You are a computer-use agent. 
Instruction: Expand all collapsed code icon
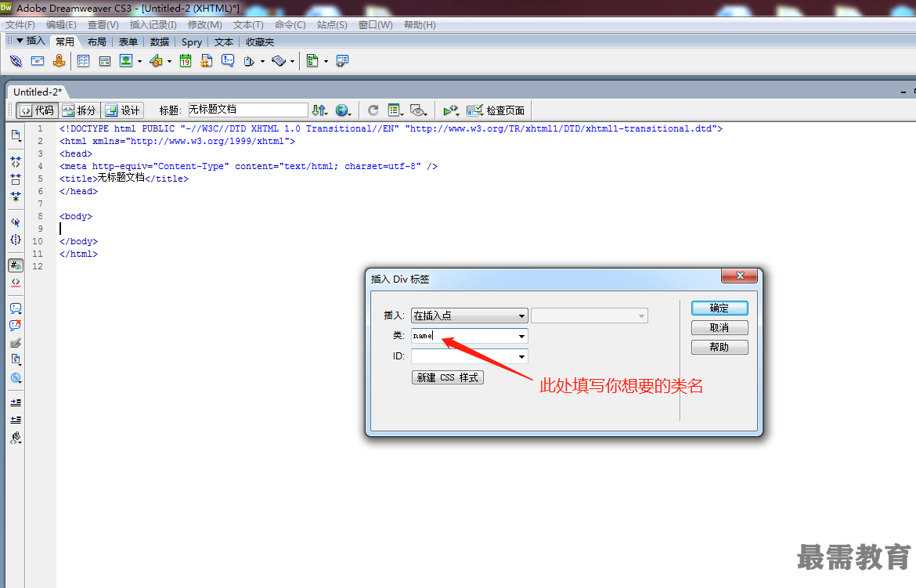point(16,197)
